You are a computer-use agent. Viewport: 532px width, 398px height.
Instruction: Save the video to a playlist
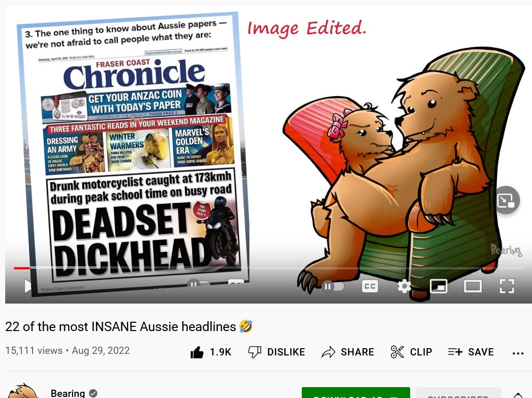[471, 352]
